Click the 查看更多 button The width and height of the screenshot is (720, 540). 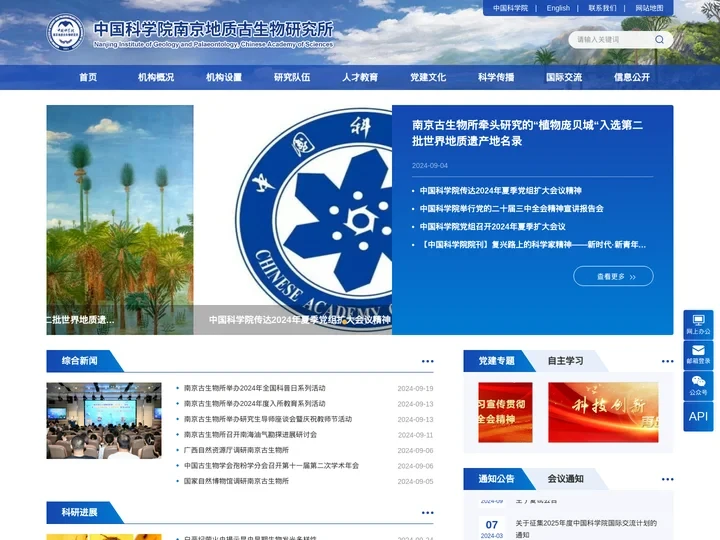click(613, 276)
